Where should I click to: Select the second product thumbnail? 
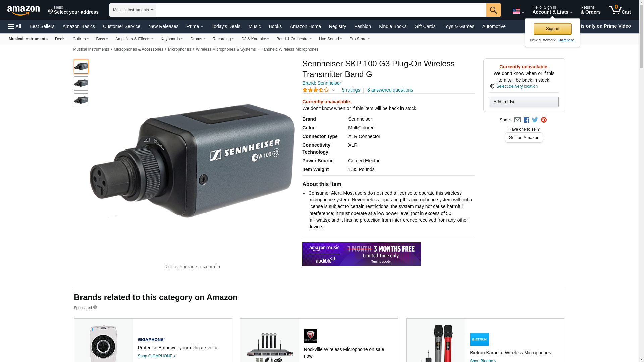tap(81, 83)
